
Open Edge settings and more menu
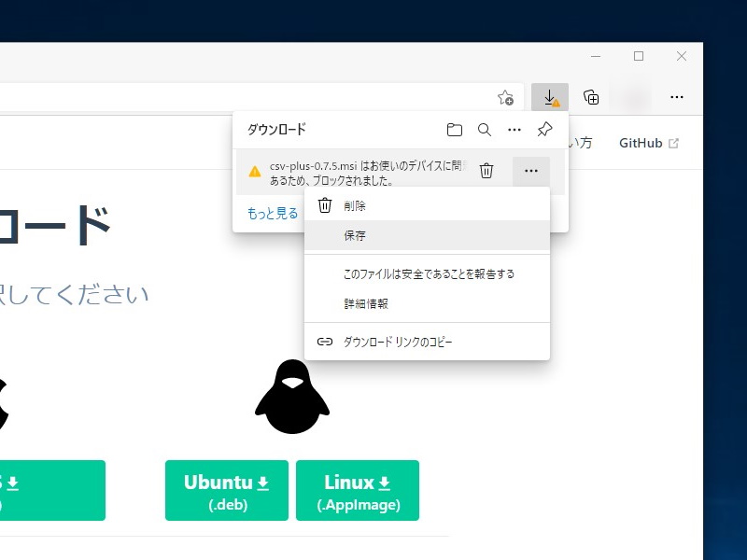point(677,96)
